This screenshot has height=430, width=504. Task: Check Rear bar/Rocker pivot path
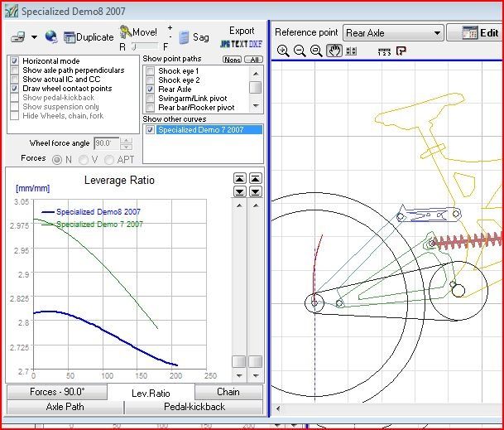point(150,107)
